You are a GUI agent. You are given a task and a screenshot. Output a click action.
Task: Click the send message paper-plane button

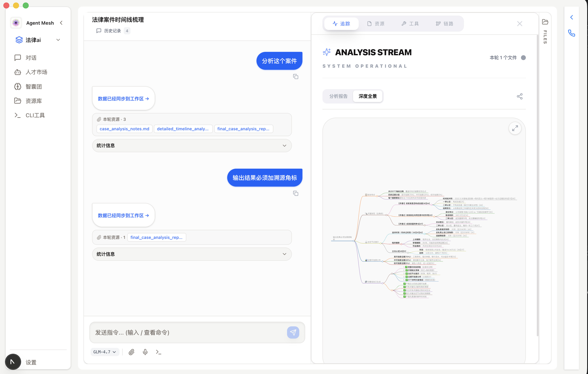293,332
